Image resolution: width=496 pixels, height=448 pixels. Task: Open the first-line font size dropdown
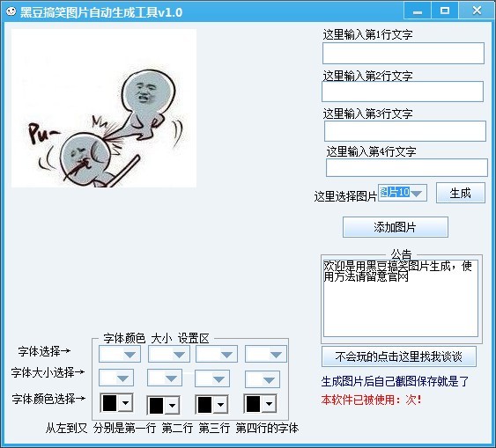(x=116, y=378)
